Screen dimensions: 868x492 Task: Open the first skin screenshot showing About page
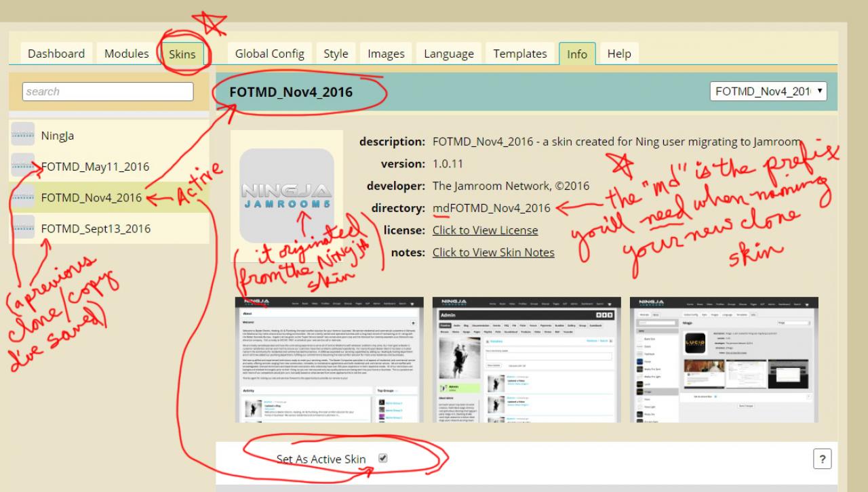pos(328,359)
